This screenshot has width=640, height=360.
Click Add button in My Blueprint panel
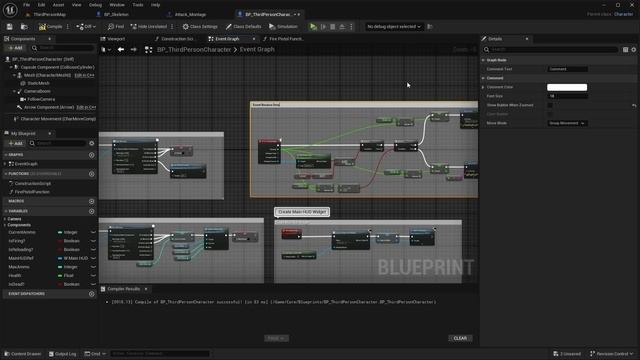tap(16, 143)
